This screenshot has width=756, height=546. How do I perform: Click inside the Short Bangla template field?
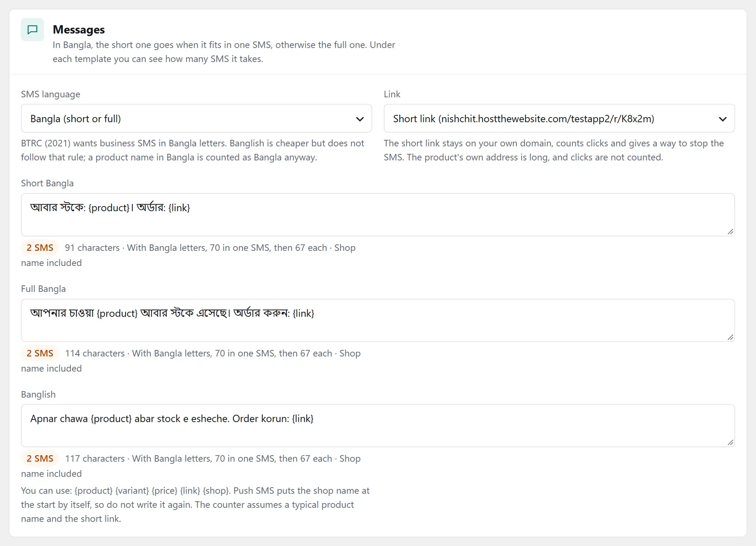[x=378, y=215]
